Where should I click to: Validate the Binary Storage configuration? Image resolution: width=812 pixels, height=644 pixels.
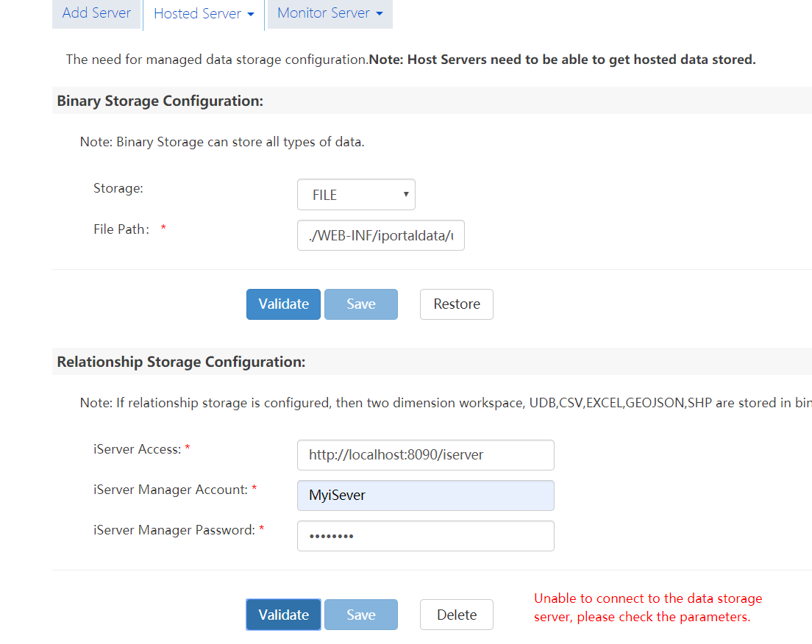283,304
